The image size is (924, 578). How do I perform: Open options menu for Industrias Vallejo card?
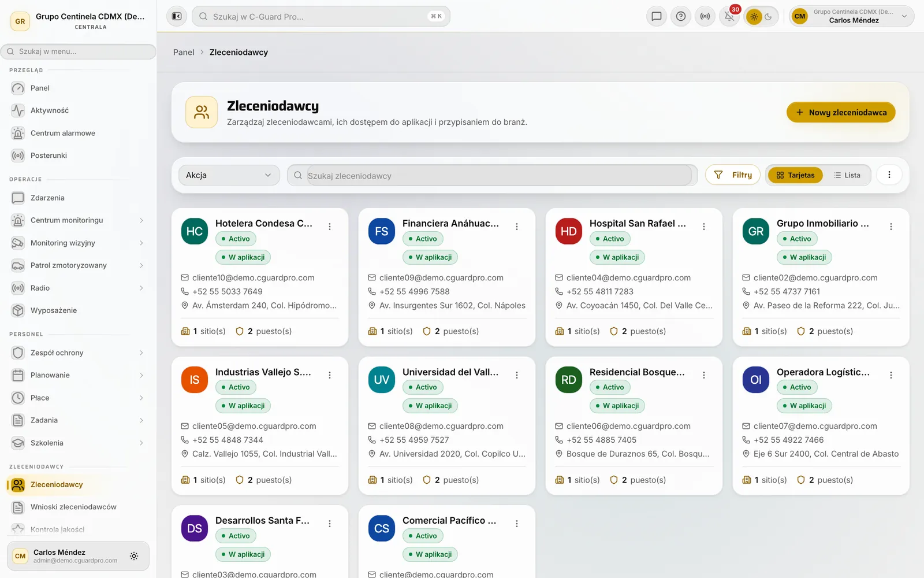(x=330, y=375)
